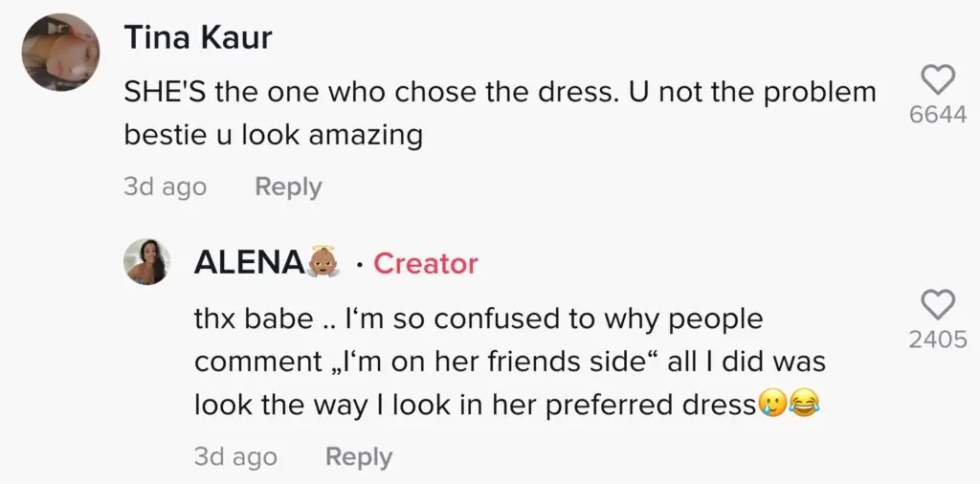This screenshot has height=484, width=980.
Task: Click the Tina Kaur username
Action: (x=198, y=38)
